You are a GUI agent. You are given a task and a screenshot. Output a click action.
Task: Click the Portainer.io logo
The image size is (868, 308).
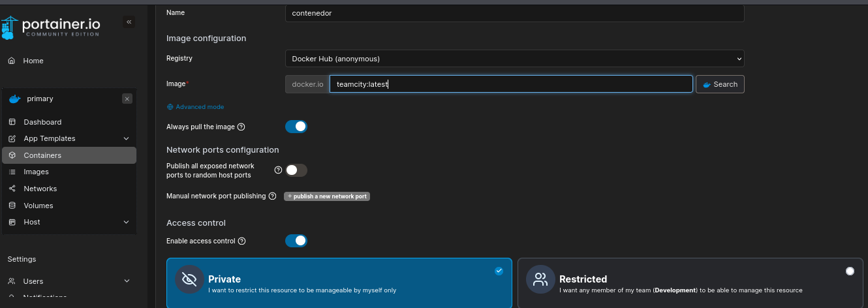pyautogui.click(x=52, y=25)
